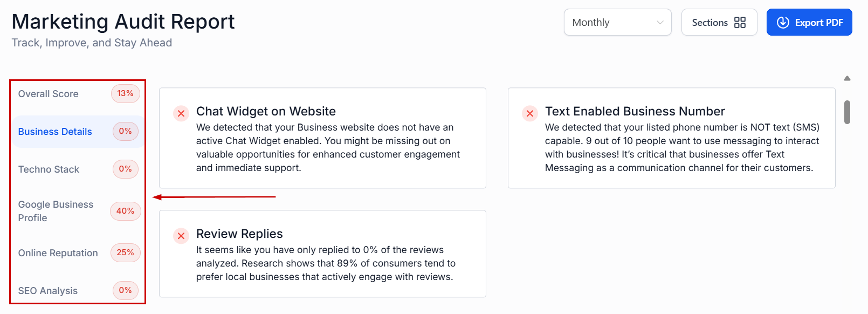Go to the Online Reputation section

(58, 253)
